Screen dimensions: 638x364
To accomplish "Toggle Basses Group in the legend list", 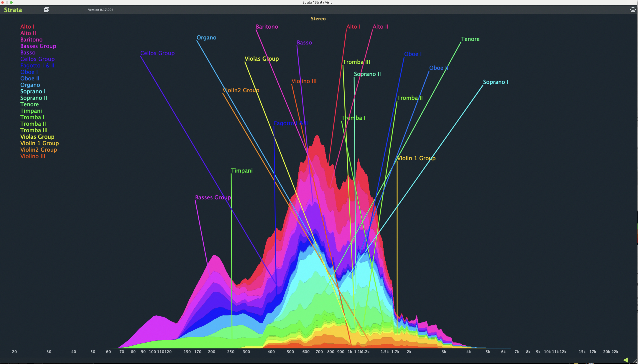I will (x=38, y=46).
